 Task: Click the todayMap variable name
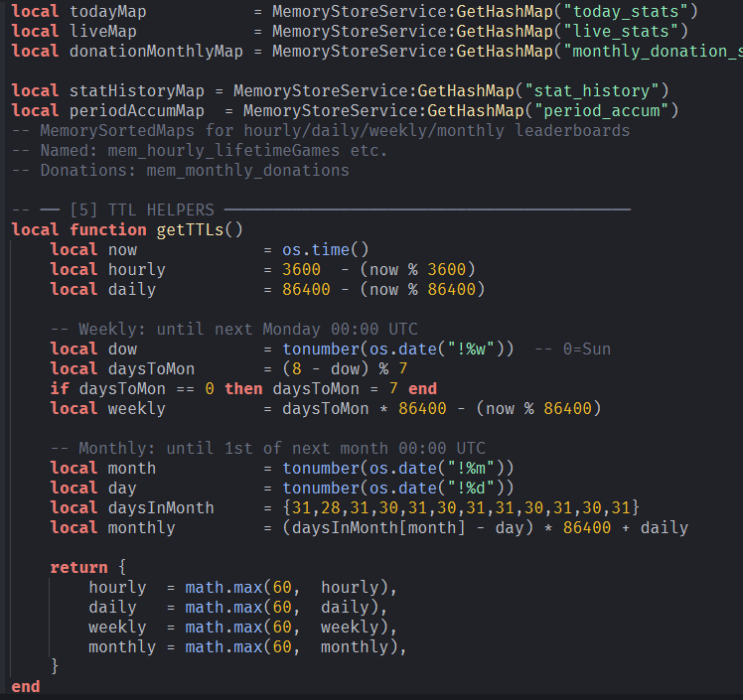click(x=108, y=11)
